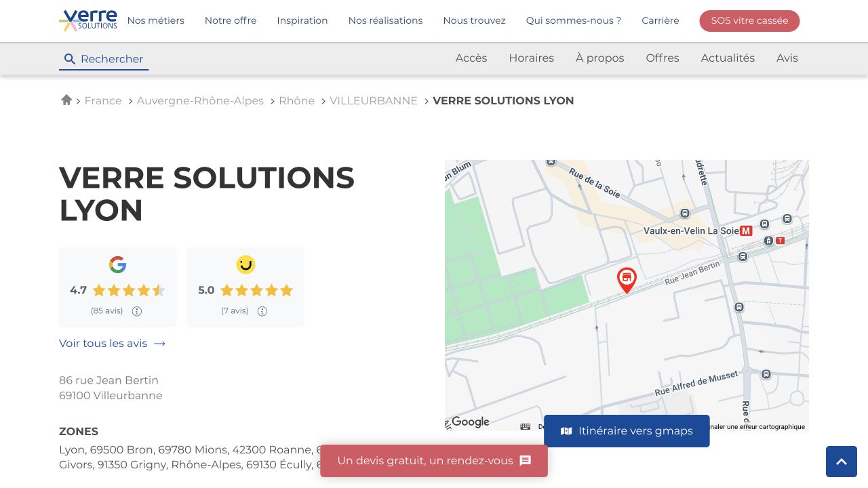The width and height of the screenshot is (868, 488).
Task: Jump to Avis section
Action: coord(787,58)
